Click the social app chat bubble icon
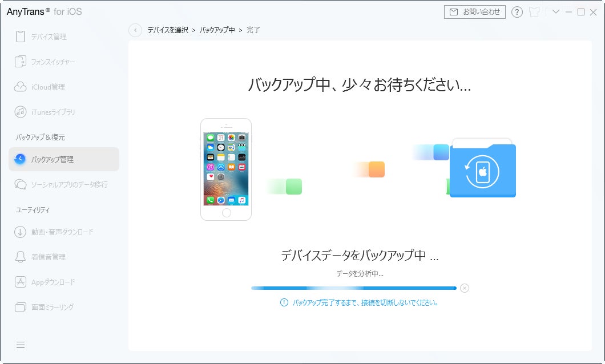 [21, 184]
